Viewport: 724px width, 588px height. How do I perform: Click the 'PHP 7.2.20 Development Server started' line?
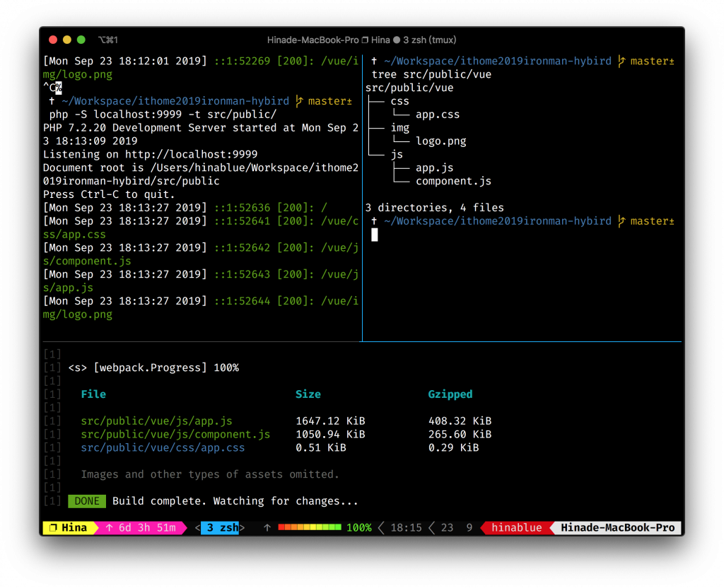click(x=200, y=134)
